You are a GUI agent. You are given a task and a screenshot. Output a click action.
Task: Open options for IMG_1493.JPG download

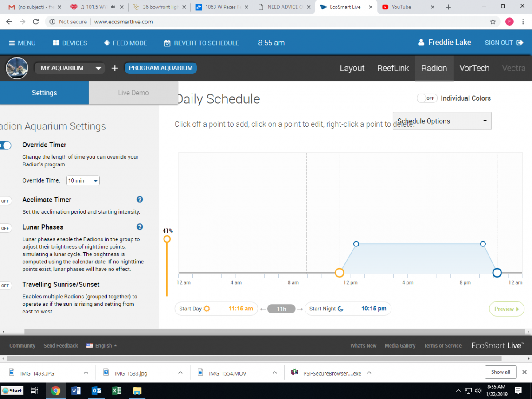(86, 373)
